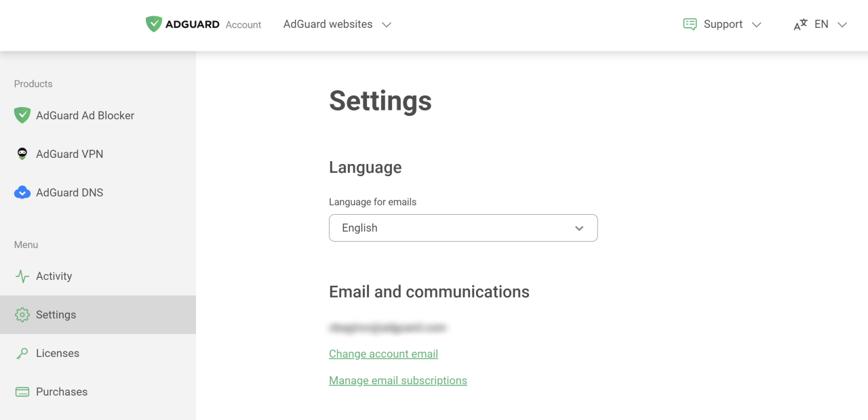The width and height of the screenshot is (868, 420).
Task: Open the Activity menu item
Action: click(x=98, y=276)
